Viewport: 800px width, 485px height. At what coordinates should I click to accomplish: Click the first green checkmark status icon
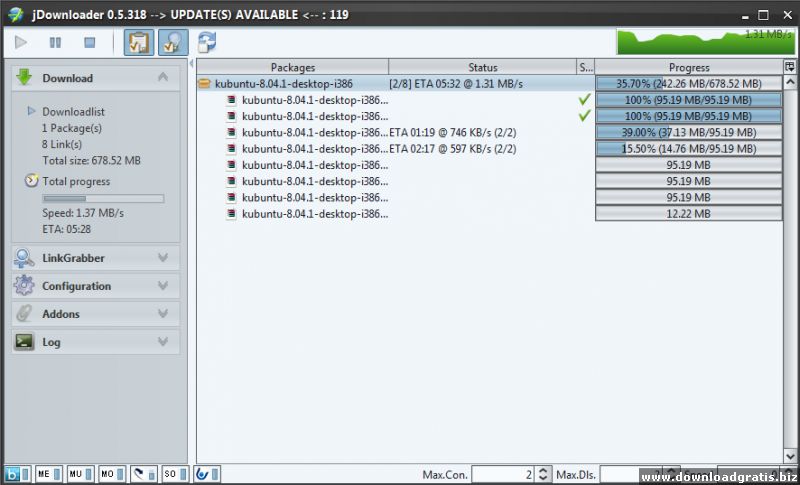[x=585, y=99]
